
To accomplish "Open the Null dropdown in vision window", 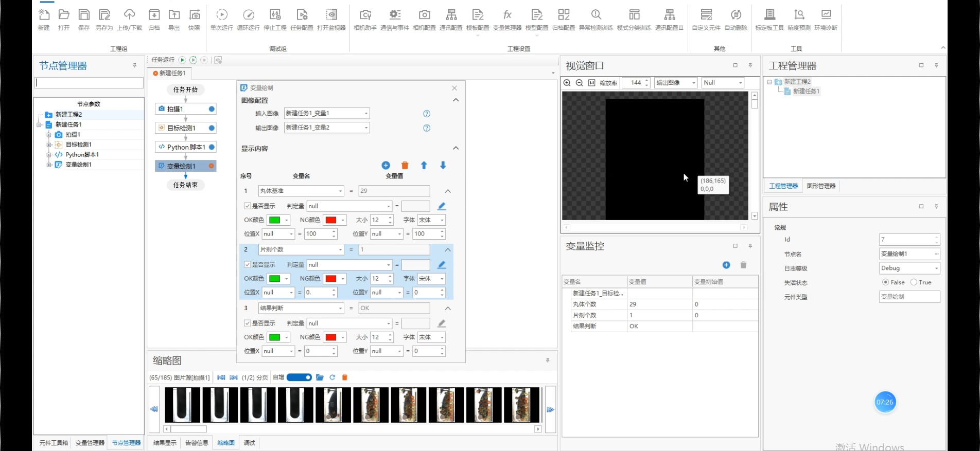I will [x=723, y=83].
